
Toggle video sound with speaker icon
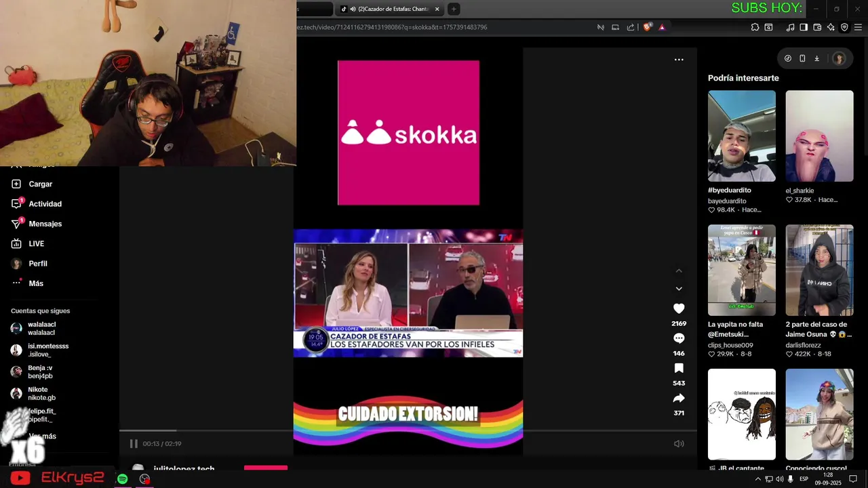tap(679, 443)
